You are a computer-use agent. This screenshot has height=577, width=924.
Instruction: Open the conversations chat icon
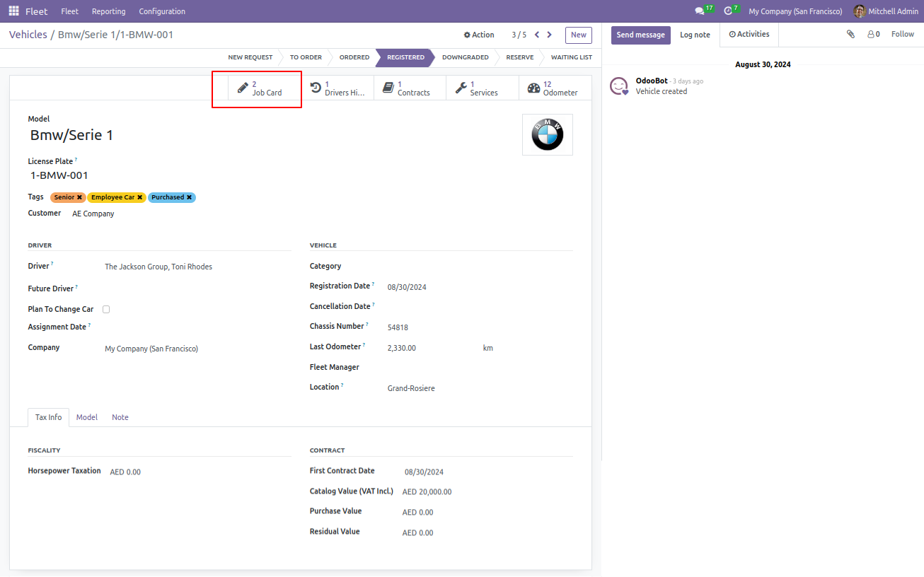700,11
